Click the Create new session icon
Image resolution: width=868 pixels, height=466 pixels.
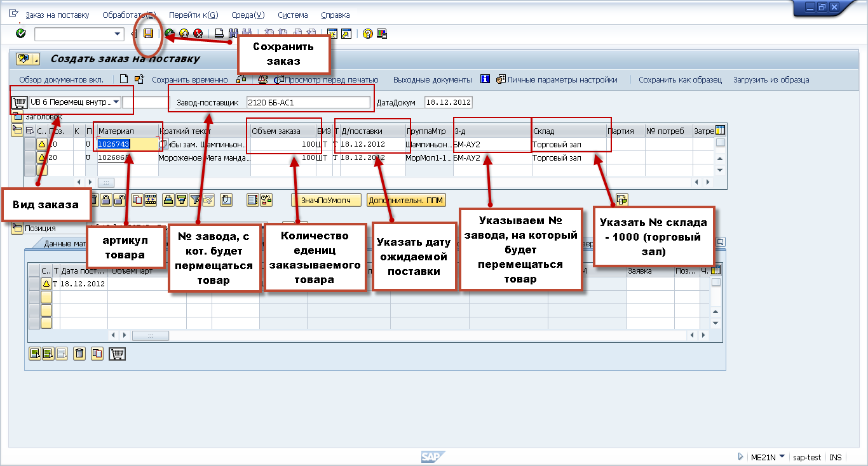click(332, 34)
